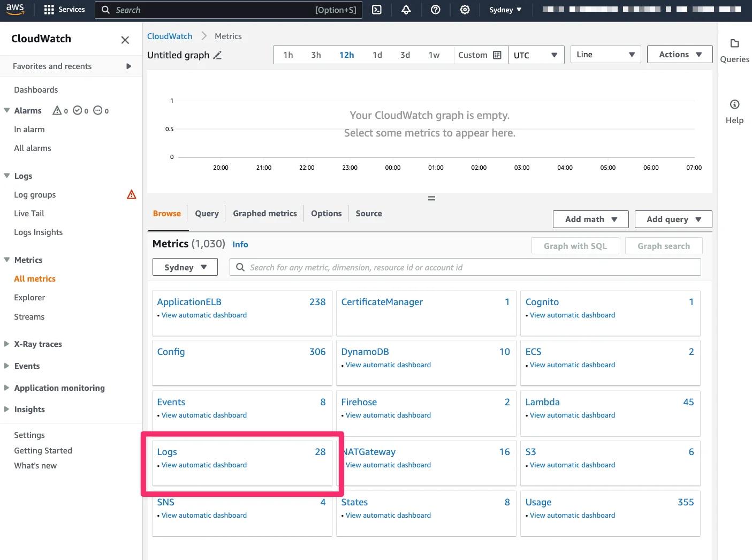Open the Source tab
The height and width of the screenshot is (560, 752).
pos(368,213)
